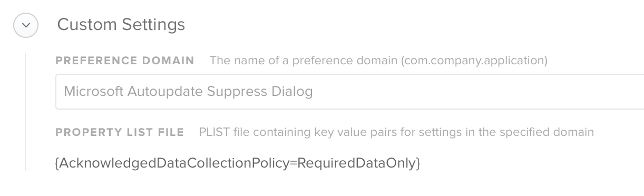Click the com.company.application example hint
The image size is (644, 196).
point(474,61)
